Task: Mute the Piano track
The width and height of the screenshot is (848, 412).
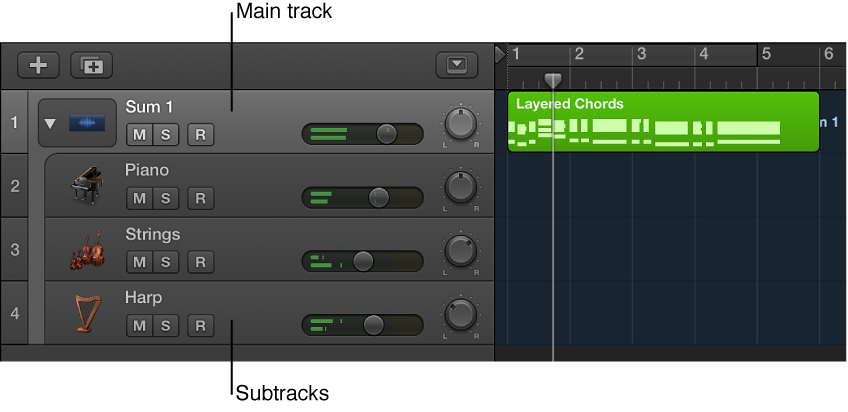Action: tap(140, 199)
